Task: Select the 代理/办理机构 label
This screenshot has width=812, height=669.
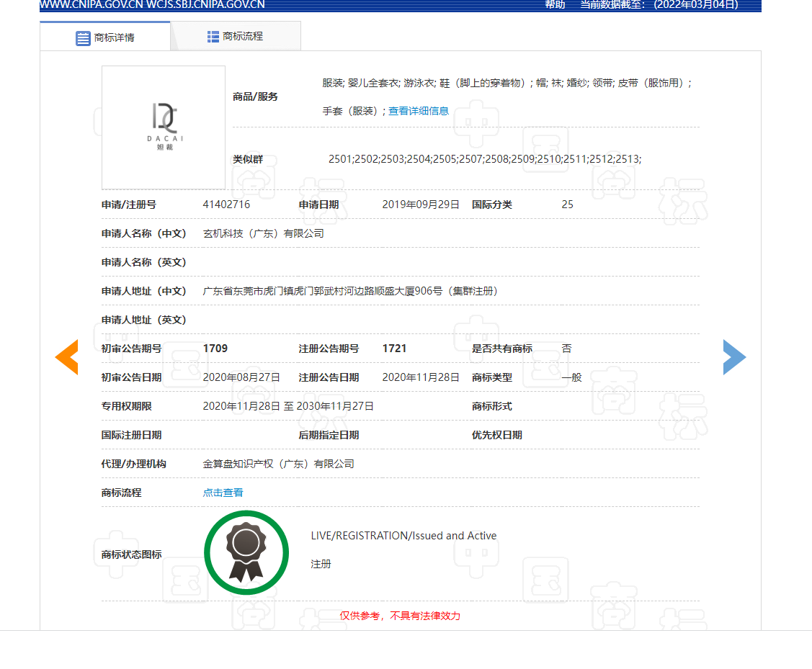Action: (x=133, y=464)
